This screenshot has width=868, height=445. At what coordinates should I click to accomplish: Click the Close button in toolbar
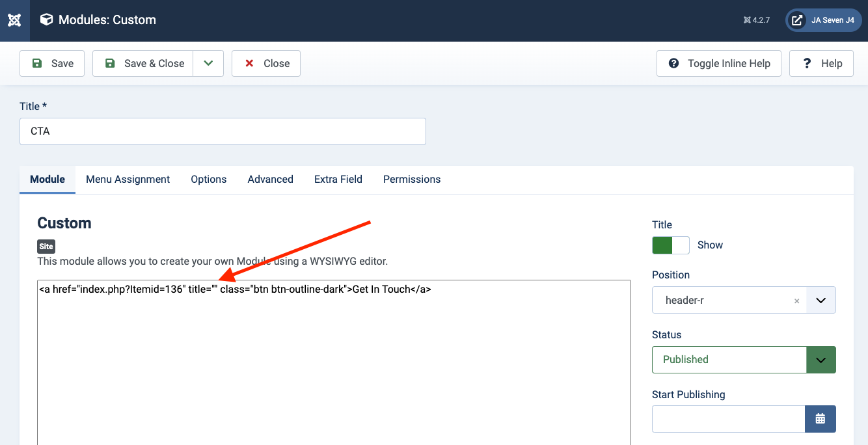266,63
